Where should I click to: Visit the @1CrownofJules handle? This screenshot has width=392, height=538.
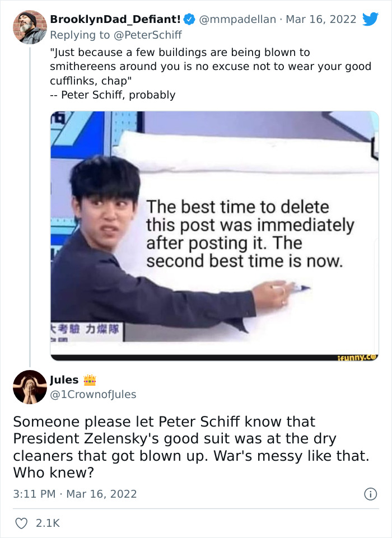click(93, 394)
